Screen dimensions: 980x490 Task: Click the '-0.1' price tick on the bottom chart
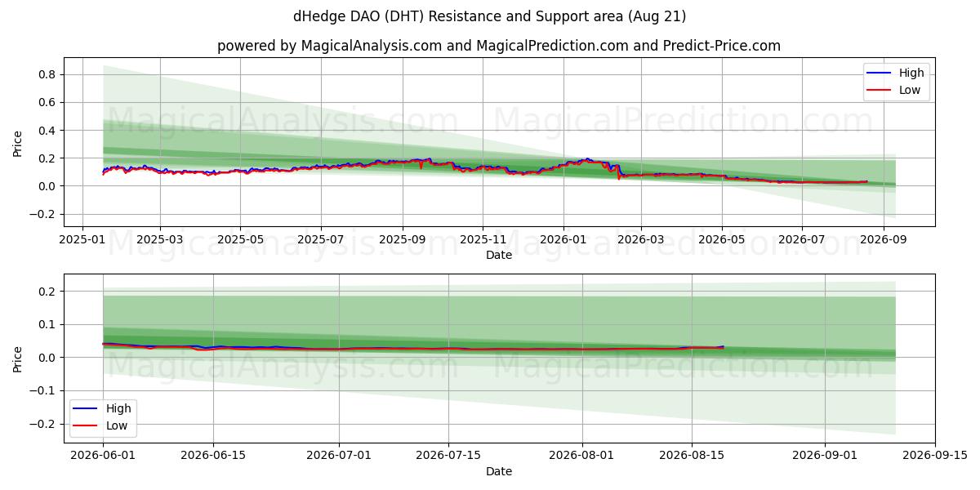coord(42,390)
